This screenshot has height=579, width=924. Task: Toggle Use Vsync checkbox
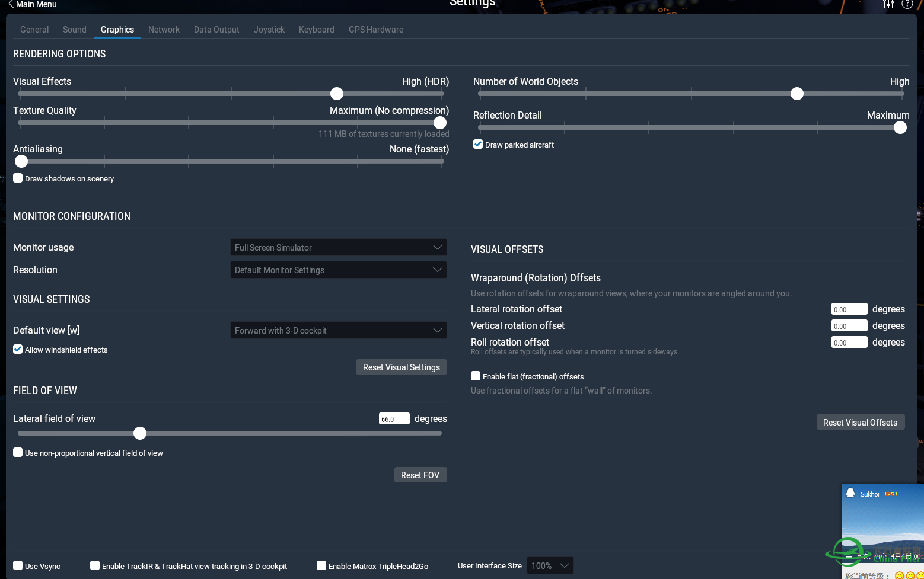tap(18, 566)
